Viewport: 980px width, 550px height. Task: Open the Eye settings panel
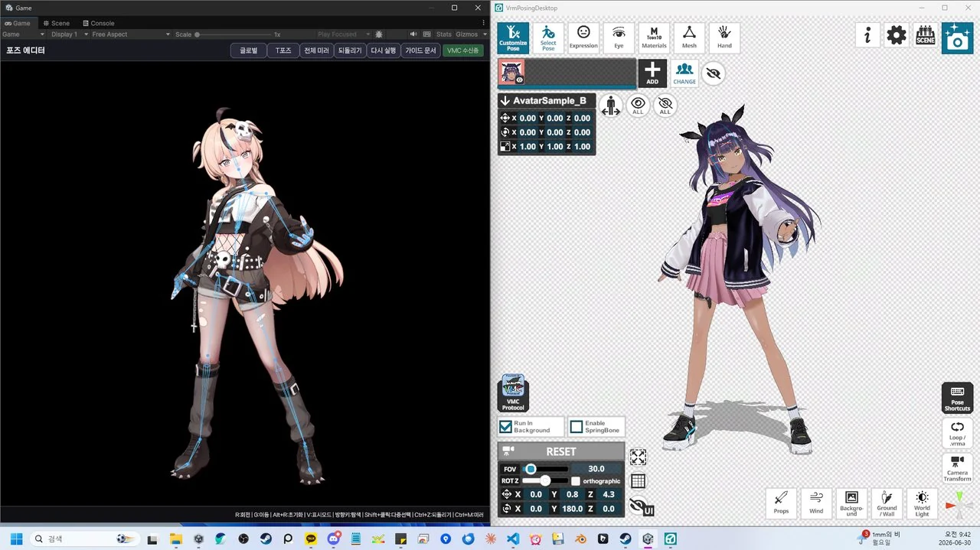pos(619,37)
